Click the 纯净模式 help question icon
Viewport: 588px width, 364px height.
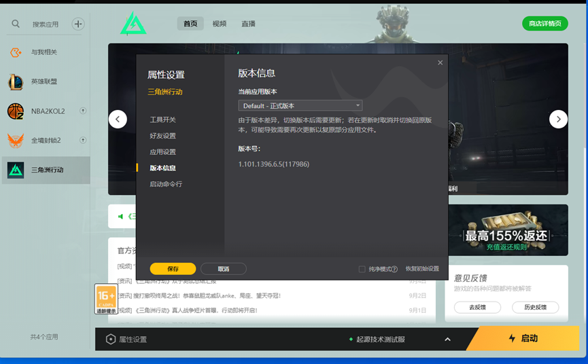(394, 269)
